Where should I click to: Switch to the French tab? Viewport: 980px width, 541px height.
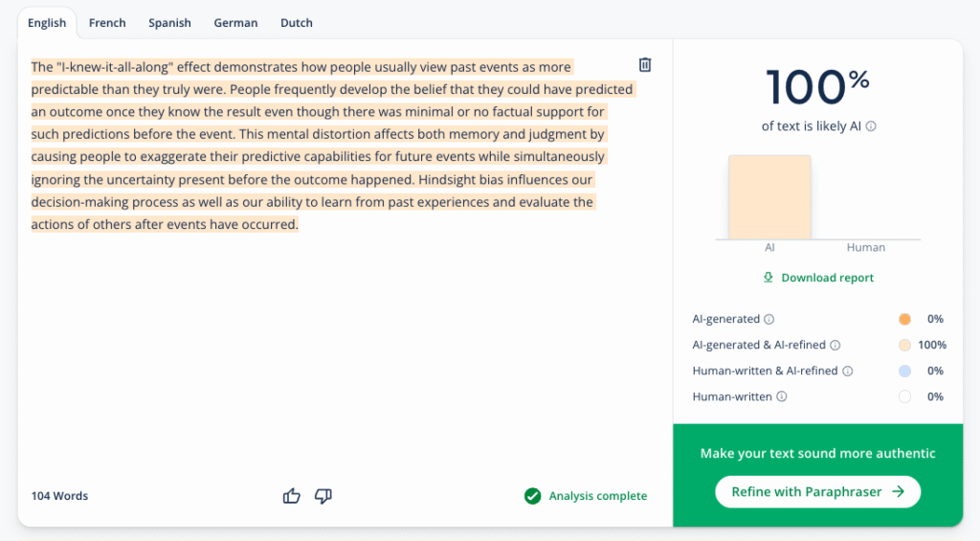click(x=107, y=23)
